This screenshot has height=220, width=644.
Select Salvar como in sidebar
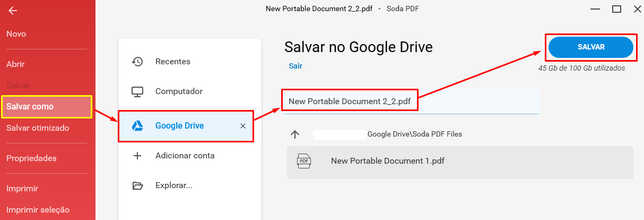[47, 106]
